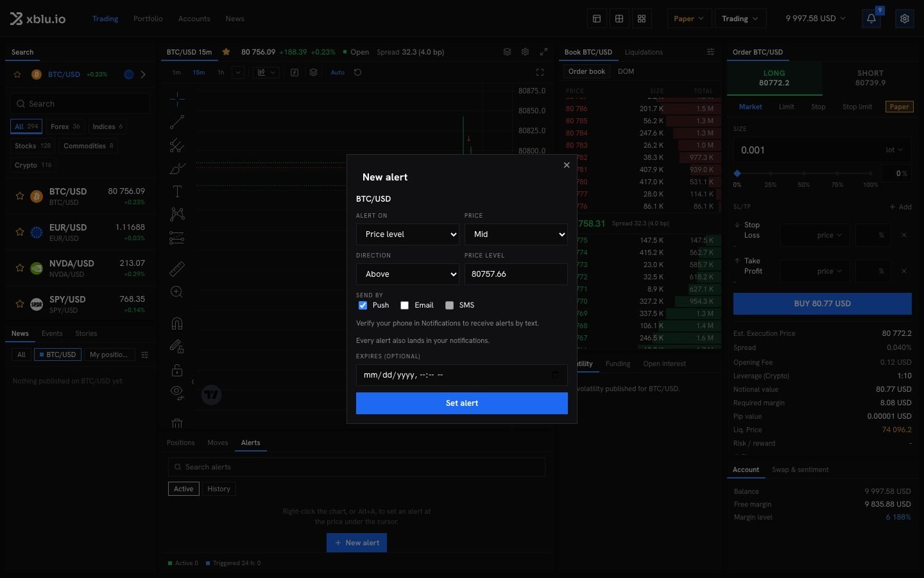The image size is (924, 578).
Task: Click the Set alert button
Action: (x=462, y=403)
